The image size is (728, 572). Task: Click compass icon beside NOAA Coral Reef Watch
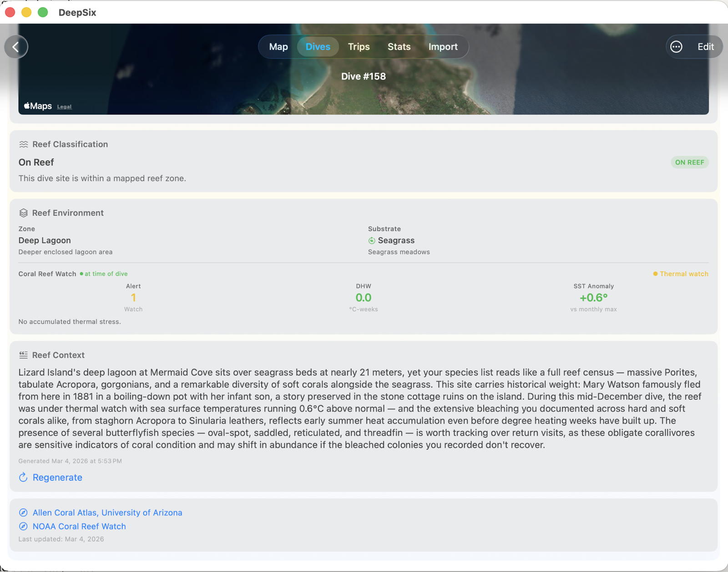(23, 526)
